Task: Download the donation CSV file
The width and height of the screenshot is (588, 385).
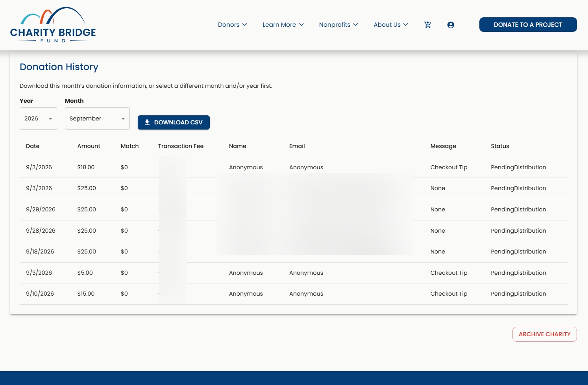Action: point(174,122)
